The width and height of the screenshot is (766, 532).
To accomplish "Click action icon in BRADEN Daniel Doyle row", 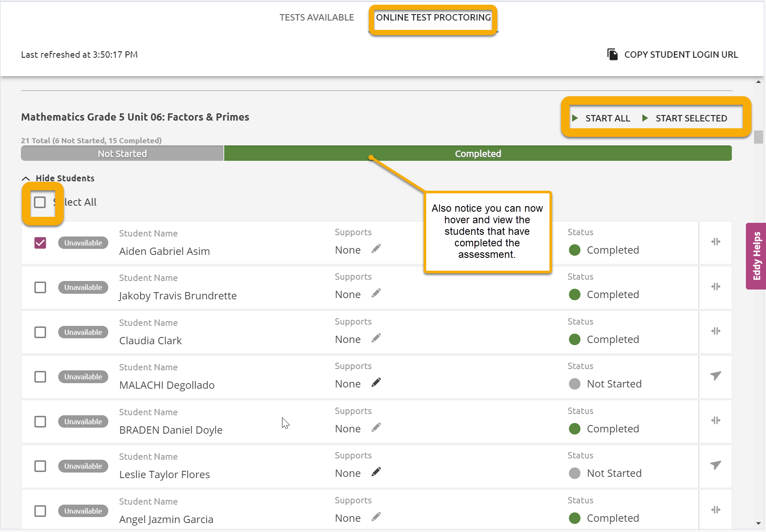I will pyautogui.click(x=716, y=420).
